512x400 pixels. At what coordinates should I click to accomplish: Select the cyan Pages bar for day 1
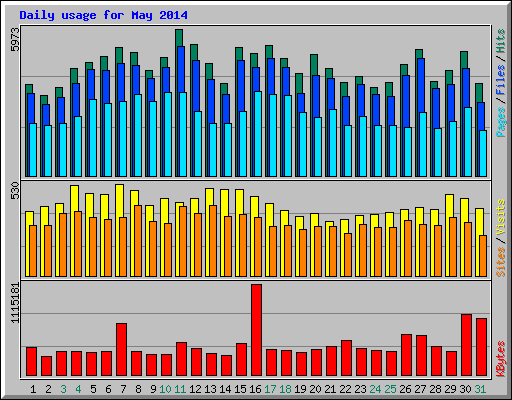tap(33, 150)
